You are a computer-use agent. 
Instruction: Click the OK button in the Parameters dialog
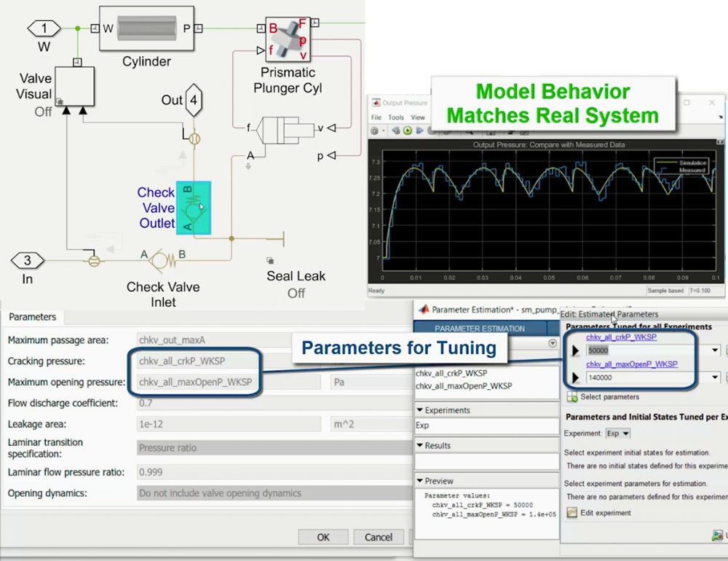pyautogui.click(x=323, y=537)
